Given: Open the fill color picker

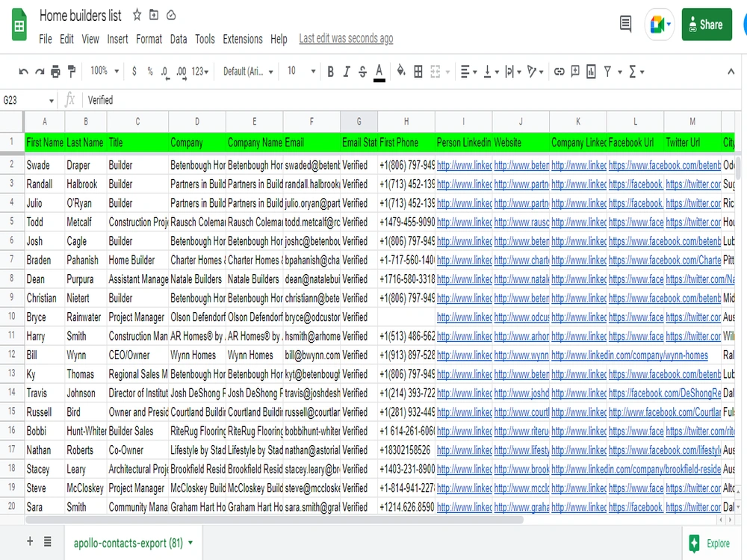Looking at the screenshot, I should [x=401, y=72].
